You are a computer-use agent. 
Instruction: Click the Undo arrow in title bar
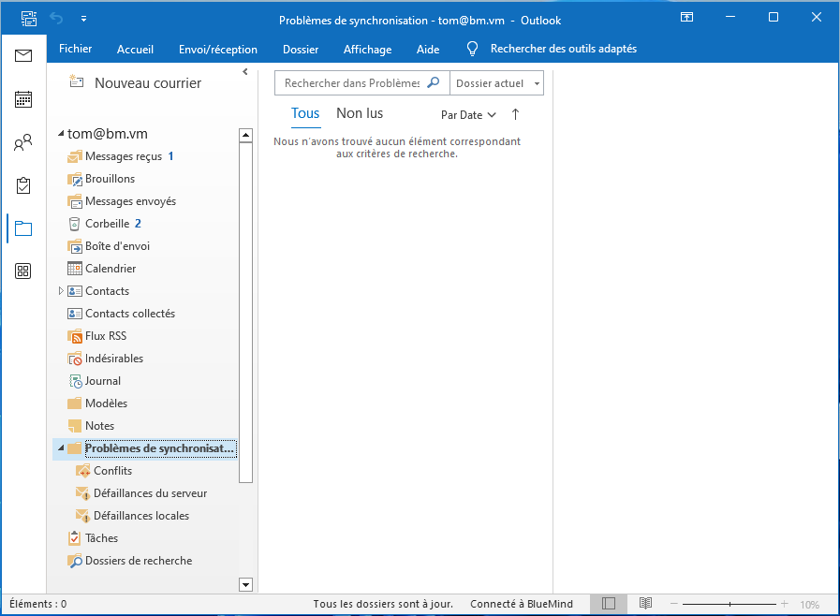(56, 19)
